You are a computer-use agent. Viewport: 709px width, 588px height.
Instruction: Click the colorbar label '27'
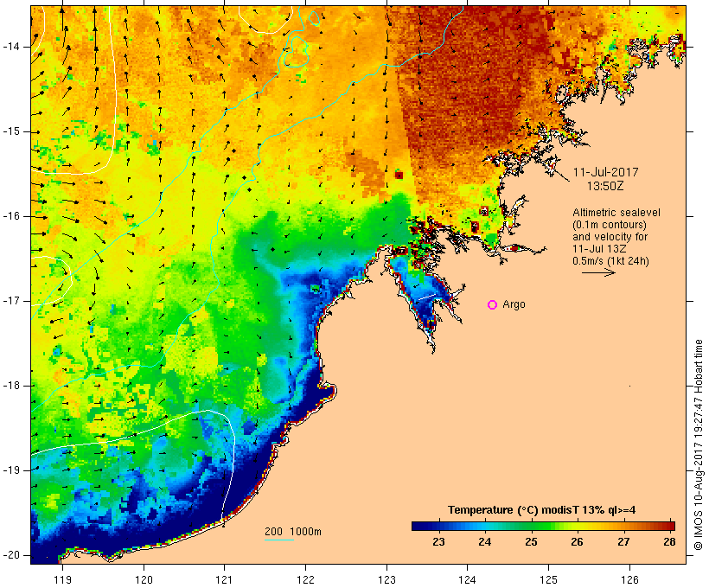coord(623,541)
